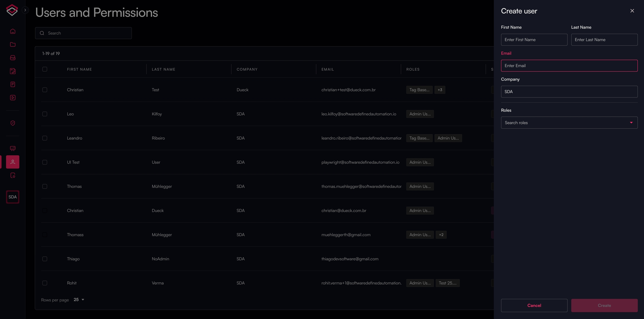Click the Create button
The image size is (644, 319).
coord(604,305)
